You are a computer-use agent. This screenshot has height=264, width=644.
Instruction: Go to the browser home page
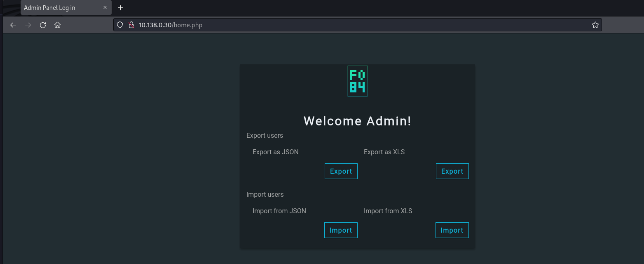(x=58, y=25)
